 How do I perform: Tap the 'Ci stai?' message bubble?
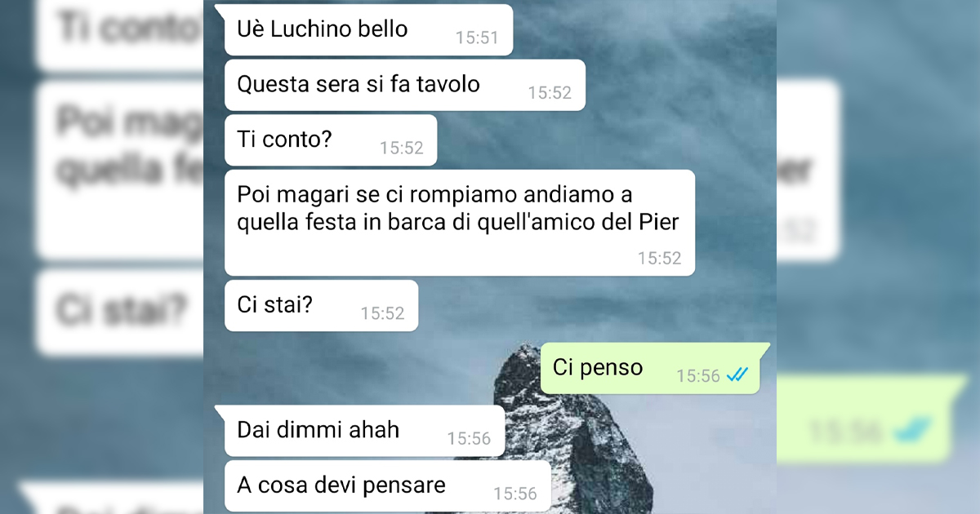321,306
